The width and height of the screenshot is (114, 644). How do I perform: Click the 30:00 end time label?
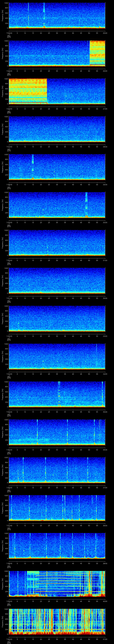pos(105,223)
